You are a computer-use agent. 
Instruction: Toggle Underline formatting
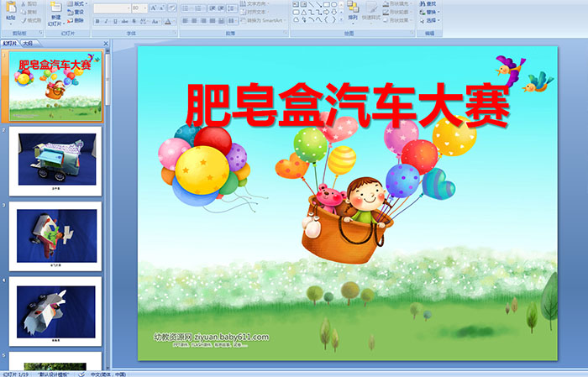[x=115, y=21]
